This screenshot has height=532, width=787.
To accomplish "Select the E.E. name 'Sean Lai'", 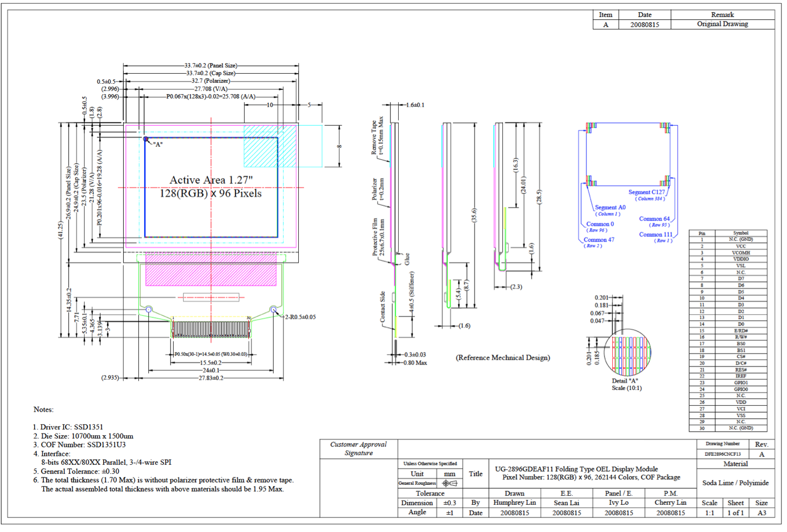I will point(567,503).
